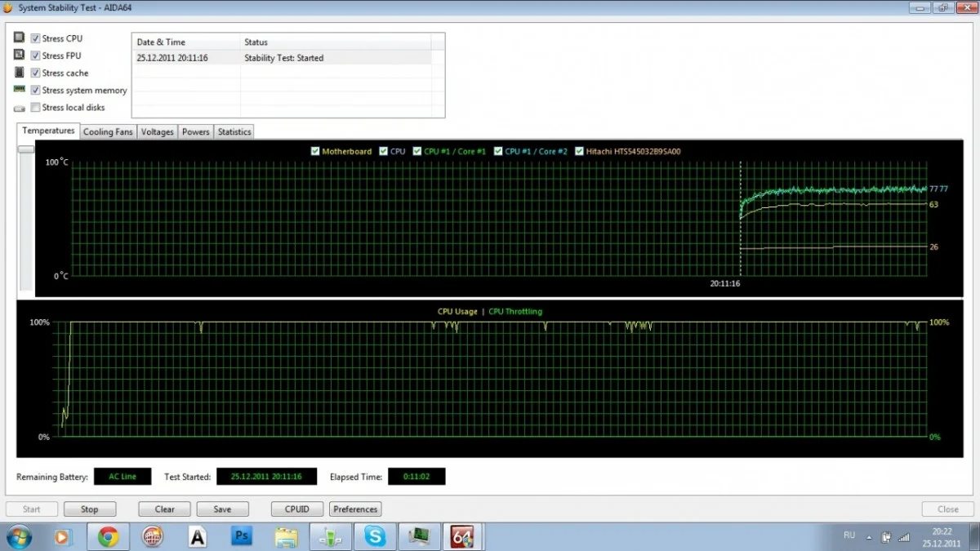Click the CPU Throttling legend label
980x551 pixels.
(515, 311)
